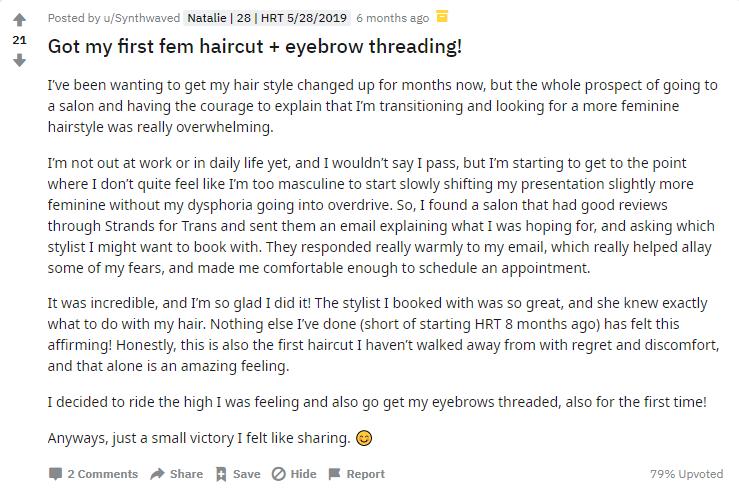The height and width of the screenshot is (500, 739).
Task: Click the Hide circle-slash icon
Action: click(x=279, y=474)
